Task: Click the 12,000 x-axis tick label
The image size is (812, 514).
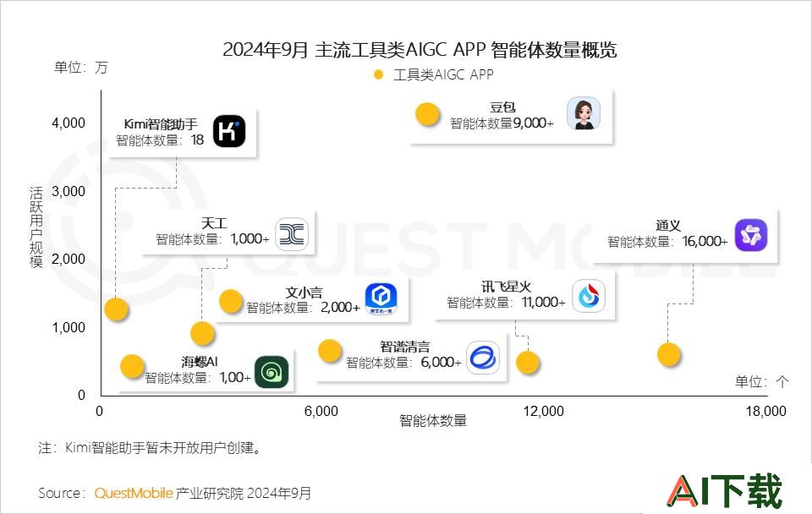Action: pos(543,412)
